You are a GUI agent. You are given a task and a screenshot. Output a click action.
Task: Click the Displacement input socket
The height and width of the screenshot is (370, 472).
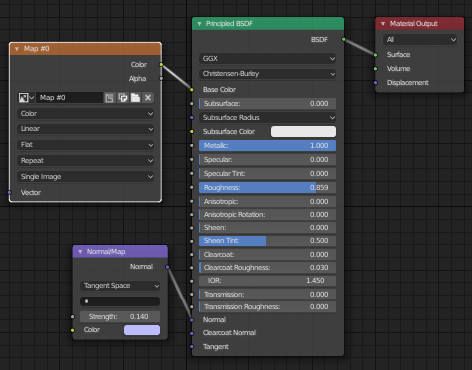pyautogui.click(x=376, y=83)
